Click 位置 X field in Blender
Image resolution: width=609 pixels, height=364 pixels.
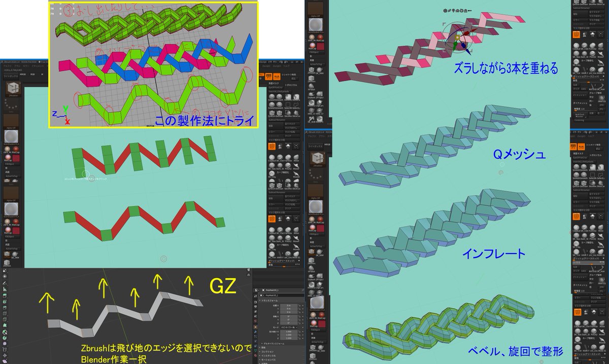(289, 305)
